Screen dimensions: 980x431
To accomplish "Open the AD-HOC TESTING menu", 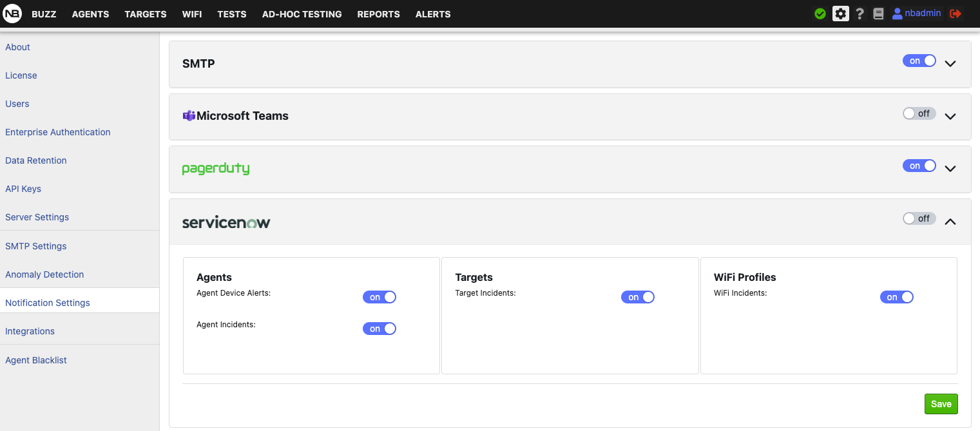I will click(x=302, y=14).
